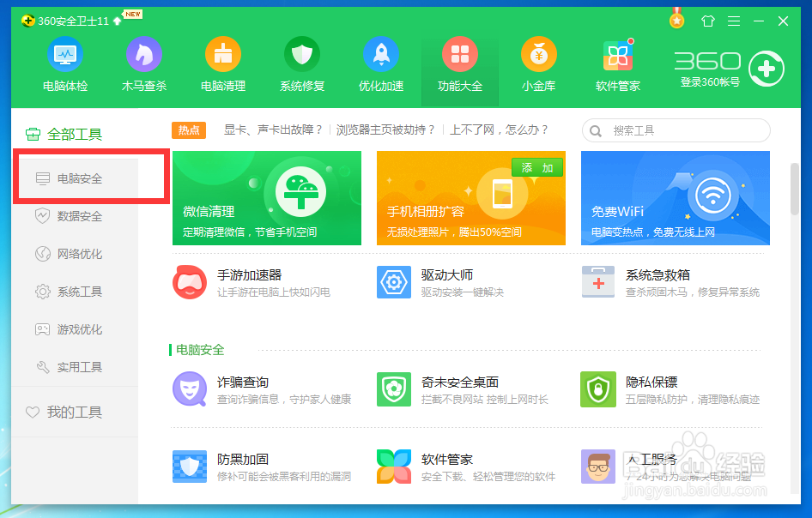Launch 诈骗查询 mask icon

click(x=190, y=388)
